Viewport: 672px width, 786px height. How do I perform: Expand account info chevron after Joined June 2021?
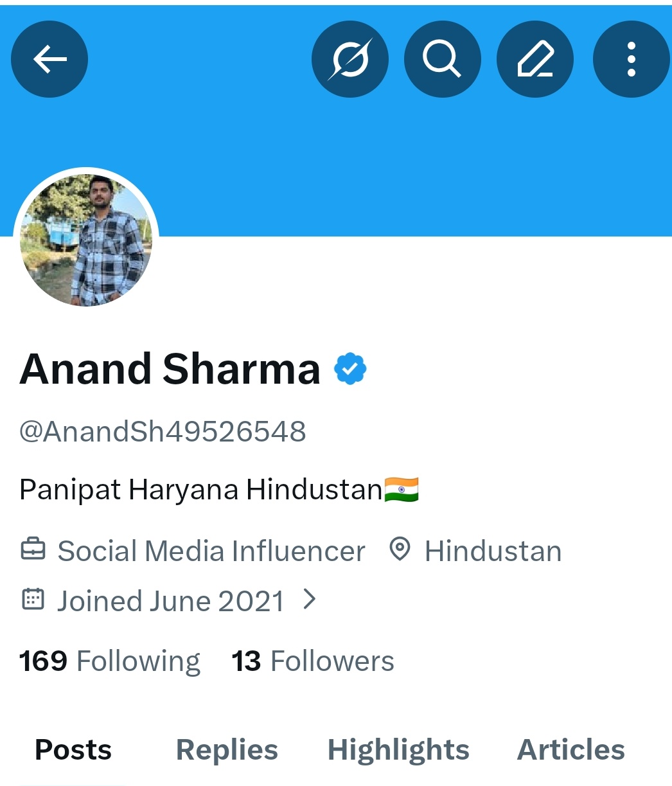[x=310, y=600]
